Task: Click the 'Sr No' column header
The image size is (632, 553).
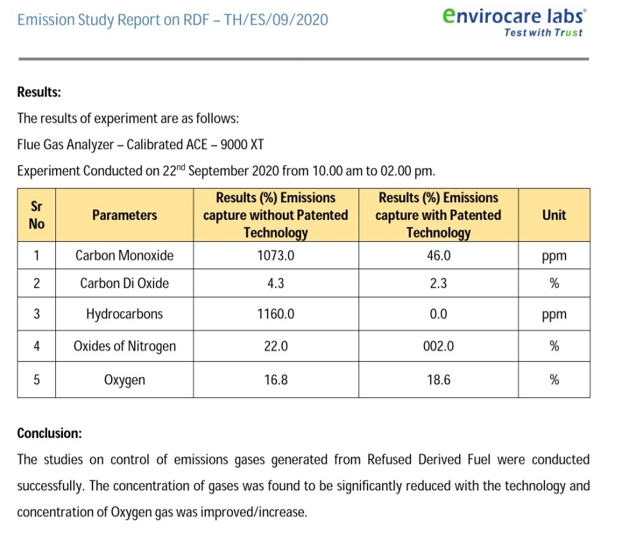Action: point(36,215)
